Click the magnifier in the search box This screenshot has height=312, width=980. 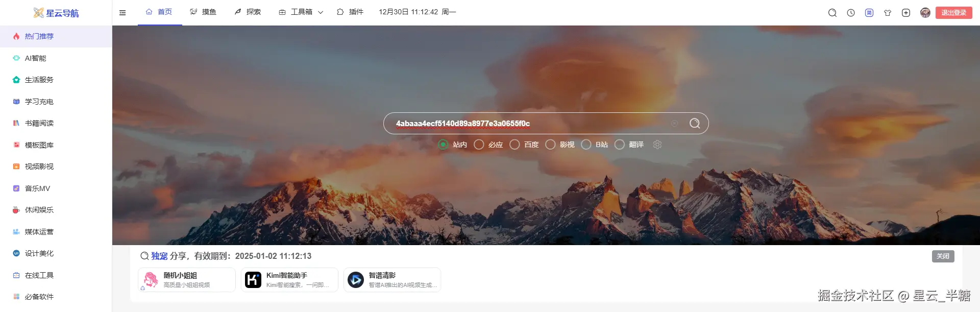pyautogui.click(x=695, y=124)
